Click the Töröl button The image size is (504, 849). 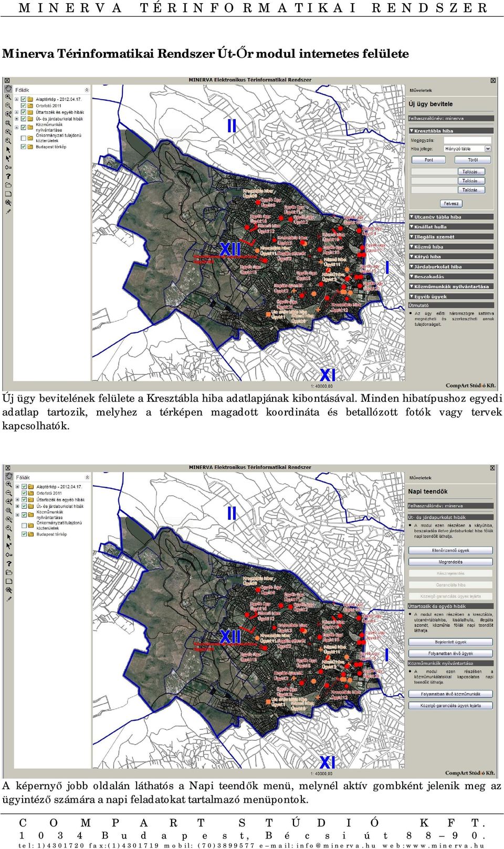473,160
